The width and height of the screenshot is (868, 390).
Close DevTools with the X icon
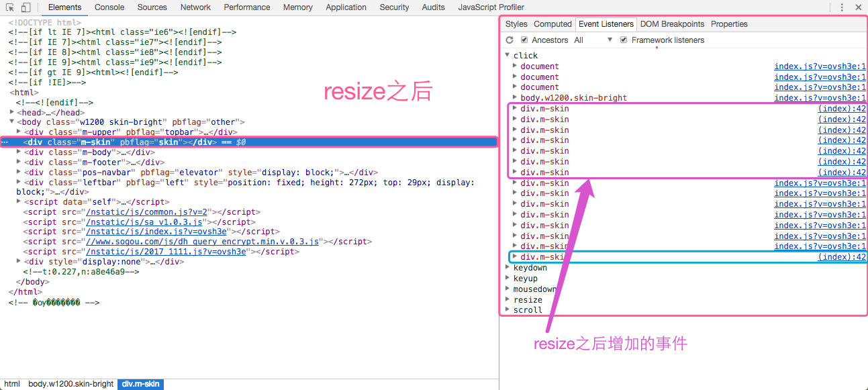(859, 7)
